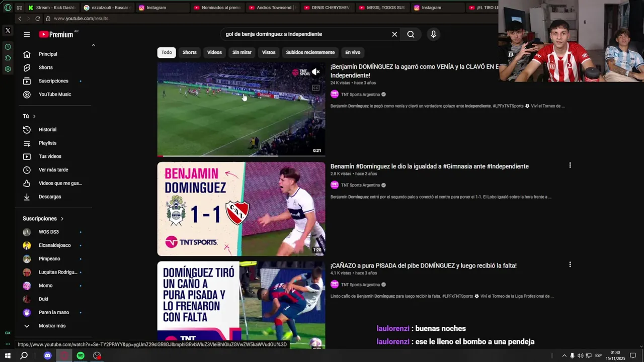Viewport: 644px width, 362px height.
Task: Switch to the MESSI, TODOS SUS tab
Action: point(382,8)
